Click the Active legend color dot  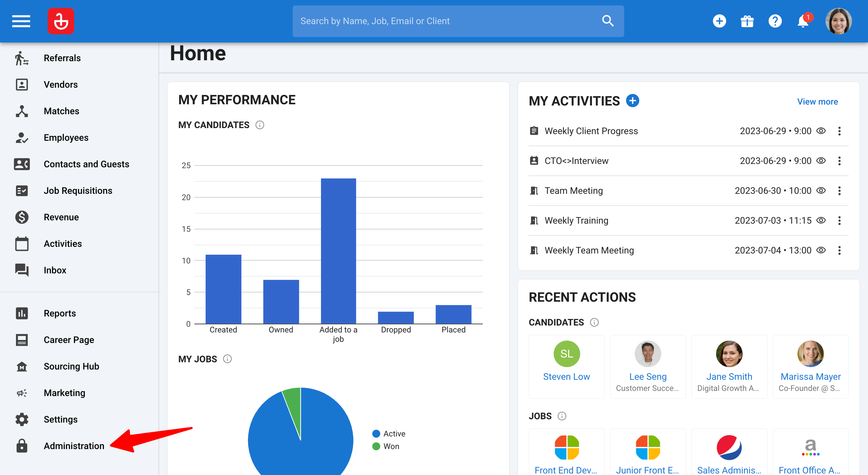(376, 434)
